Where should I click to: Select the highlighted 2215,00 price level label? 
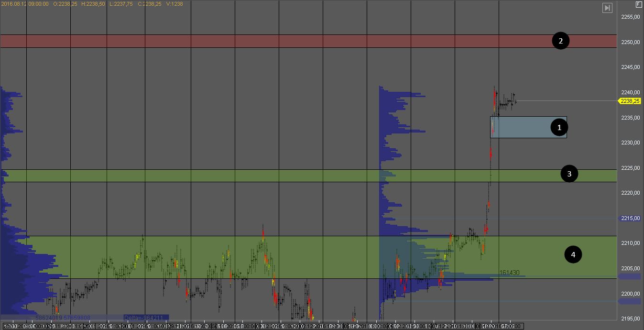[630, 219]
